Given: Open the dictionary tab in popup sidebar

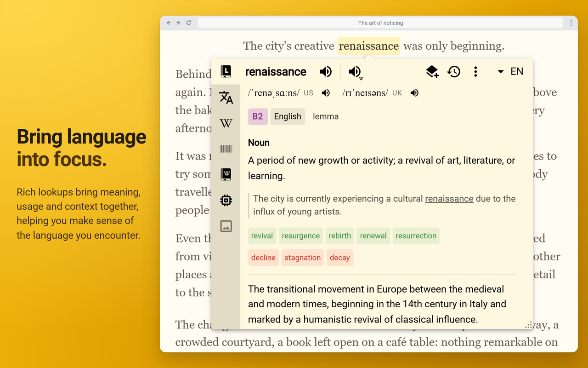Looking at the screenshot, I should coord(226,71).
